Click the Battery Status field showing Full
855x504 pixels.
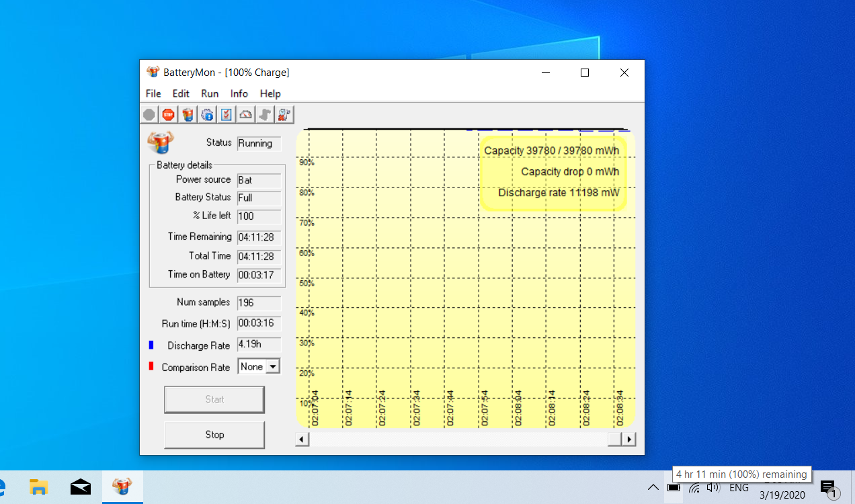click(x=259, y=198)
